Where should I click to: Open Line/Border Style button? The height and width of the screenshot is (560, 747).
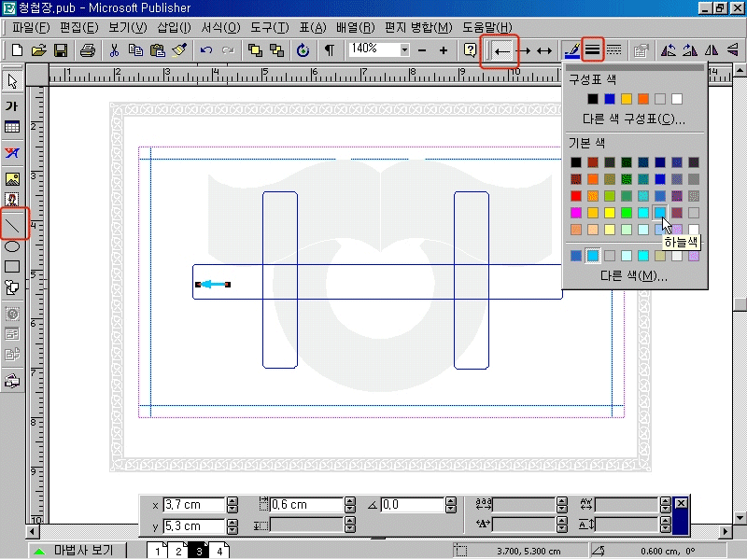[593, 49]
